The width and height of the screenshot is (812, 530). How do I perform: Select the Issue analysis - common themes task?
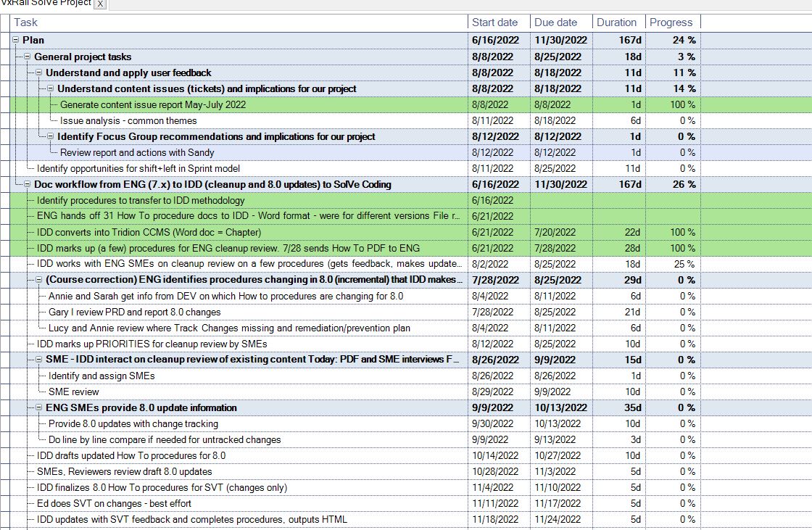pyautogui.click(x=128, y=120)
